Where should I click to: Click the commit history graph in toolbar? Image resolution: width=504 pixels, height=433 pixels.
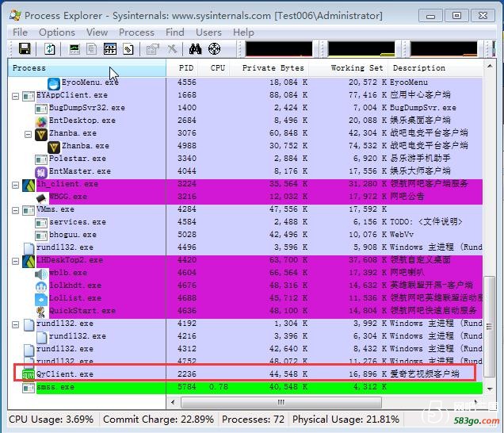[x=361, y=49]
